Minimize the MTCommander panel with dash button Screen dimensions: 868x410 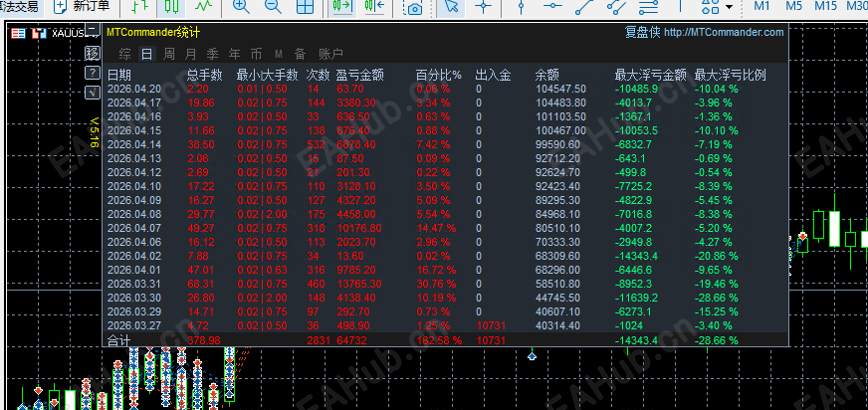tap(93, 28)
